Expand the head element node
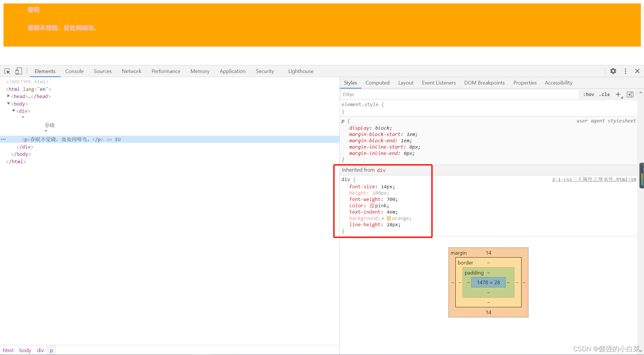Image resolution: width=644 pixels, height=355 pixels. (x=8, y=96)
